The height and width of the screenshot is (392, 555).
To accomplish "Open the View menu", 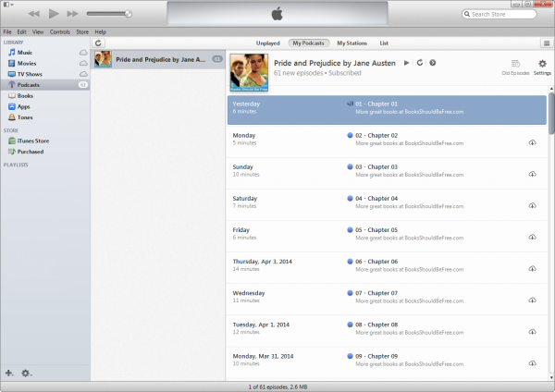I will [x=38, y=31].
